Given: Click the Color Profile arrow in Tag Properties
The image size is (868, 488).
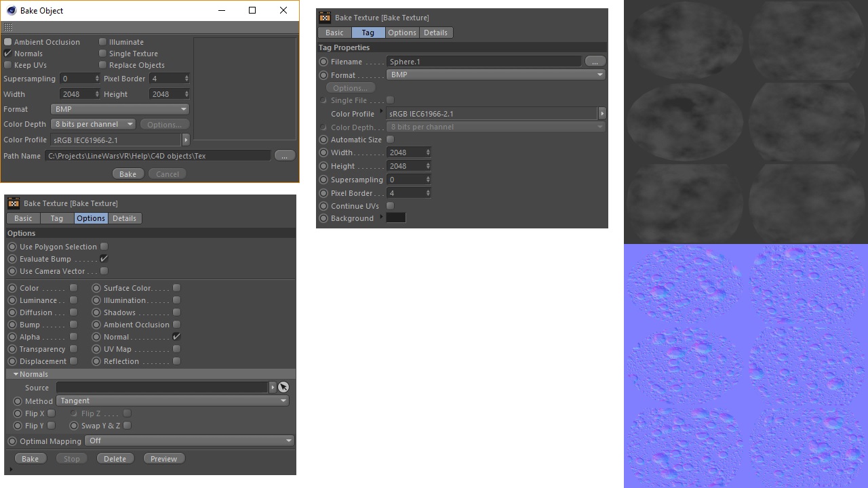Looking at the screenshot, I should coord(601,114).
